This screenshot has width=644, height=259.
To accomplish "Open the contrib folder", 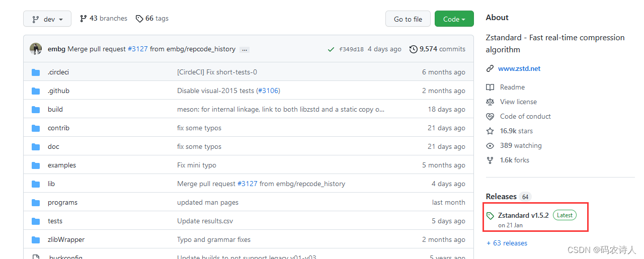I will 58,128.
